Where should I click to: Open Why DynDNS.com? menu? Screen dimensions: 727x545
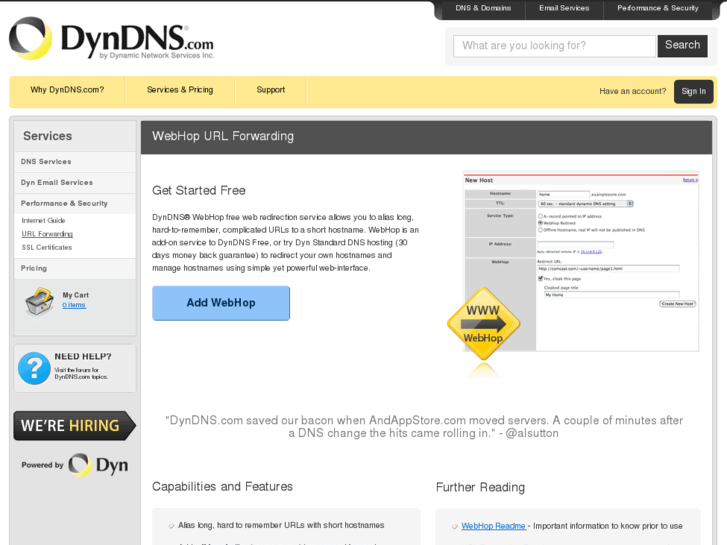(67, 90)
